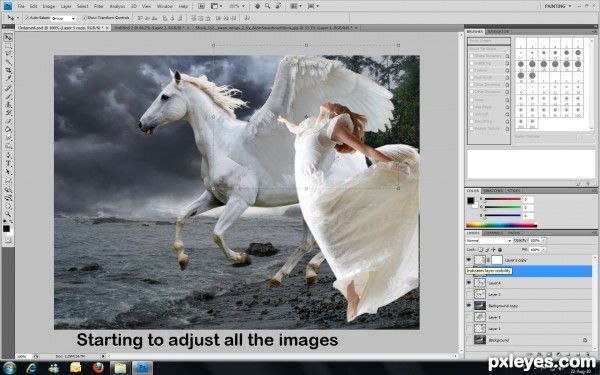
Task: Click the add layer style button
Action: [539, 354]
